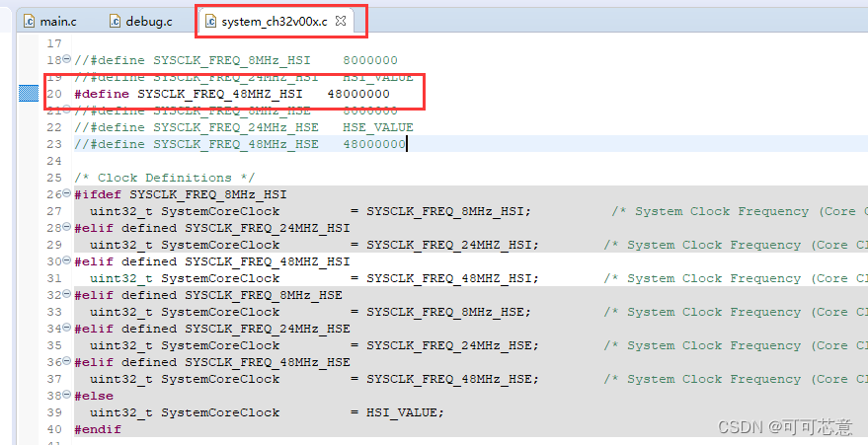Click SYSCLK_FREQ_8MHz_HSI; value on line 27
The height and width of the screenshot is (445, 868).
[x=448, y=211]
